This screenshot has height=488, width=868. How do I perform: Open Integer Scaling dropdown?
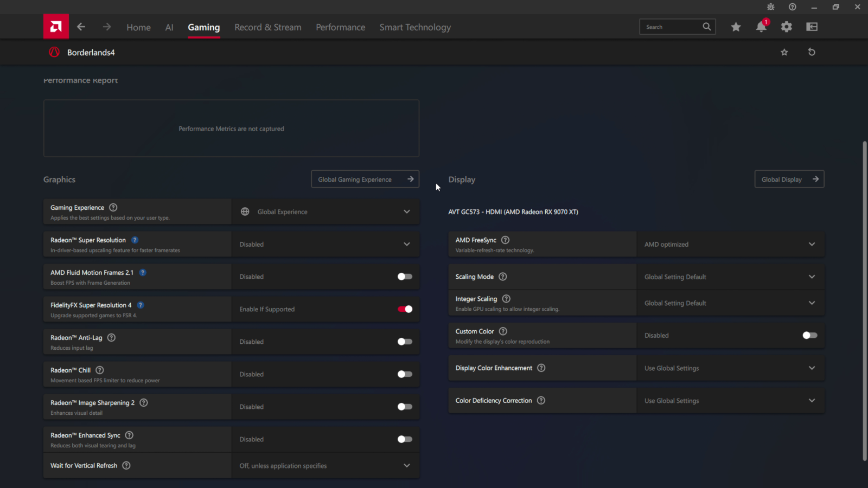point(731,303)
